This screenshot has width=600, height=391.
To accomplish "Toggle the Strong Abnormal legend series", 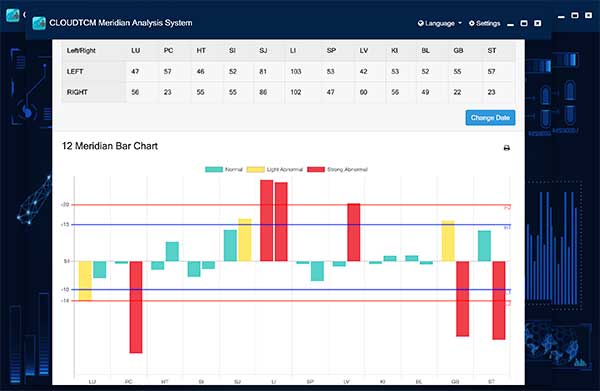I will [337, 169].
